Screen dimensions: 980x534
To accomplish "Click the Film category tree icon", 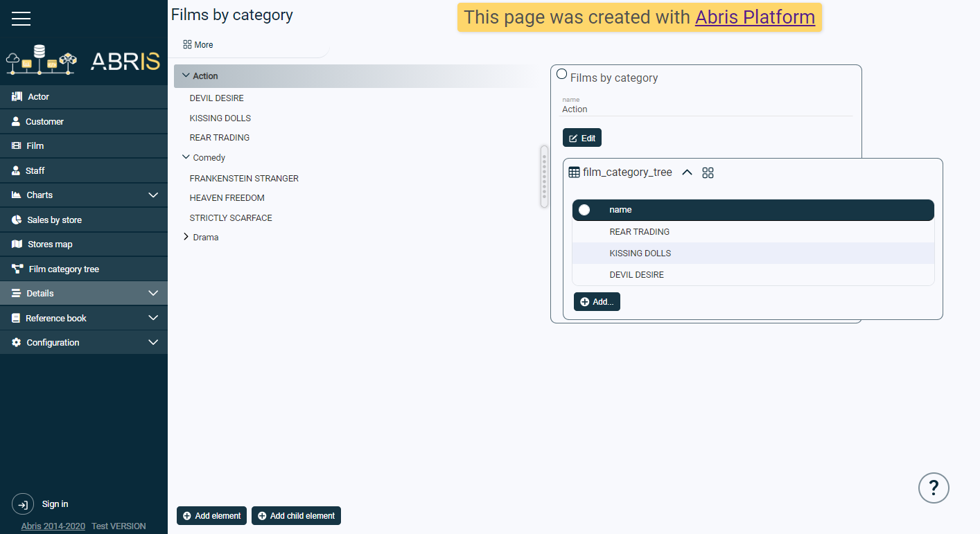I will point(18,269).
